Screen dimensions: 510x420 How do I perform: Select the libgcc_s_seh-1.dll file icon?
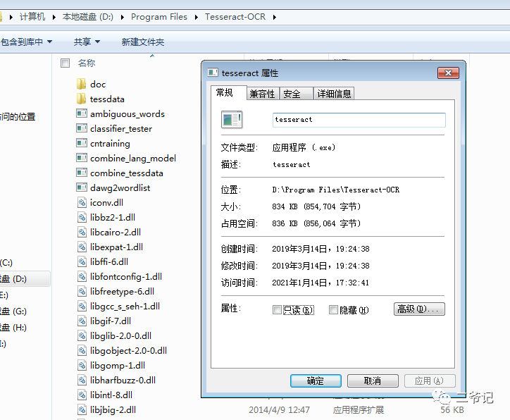point(82,306)
